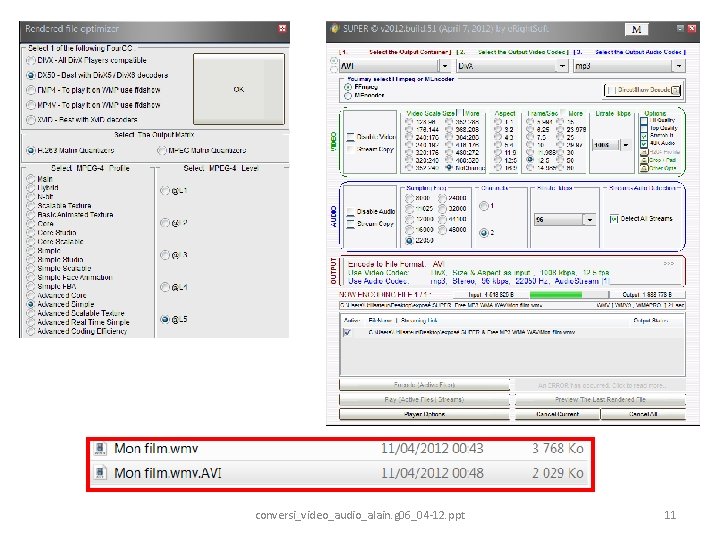Expand output summary with >>> arrows
720x540 pixels.
669,264
